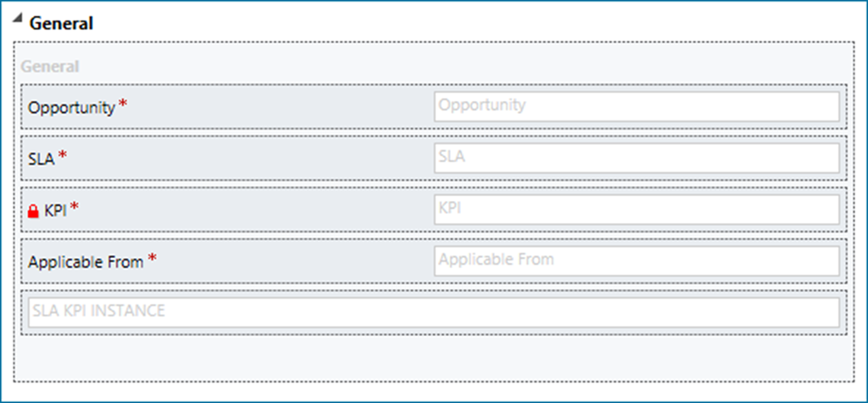868x403 pixels.
Task: Click red asterisk next to SLA
Action: [x=62, y=156]
